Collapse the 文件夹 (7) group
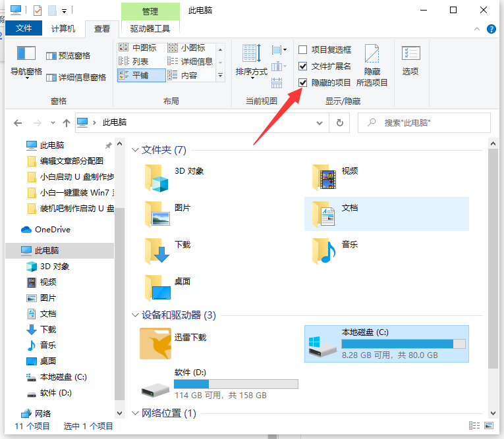504x439 pixels. [x=136, y=150]
